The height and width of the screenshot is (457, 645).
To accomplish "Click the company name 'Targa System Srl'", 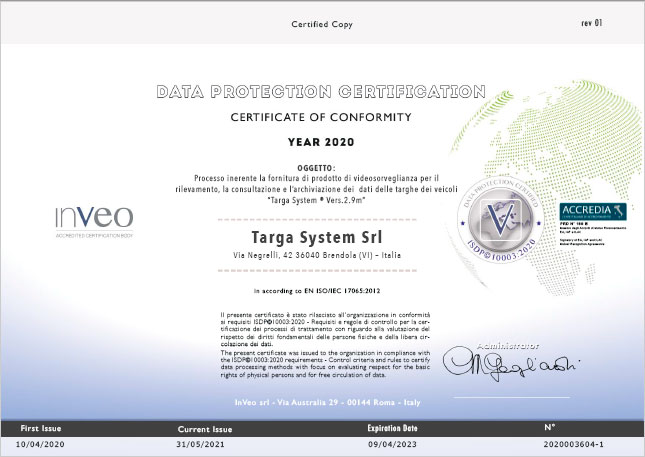I will tap(317, 237).
